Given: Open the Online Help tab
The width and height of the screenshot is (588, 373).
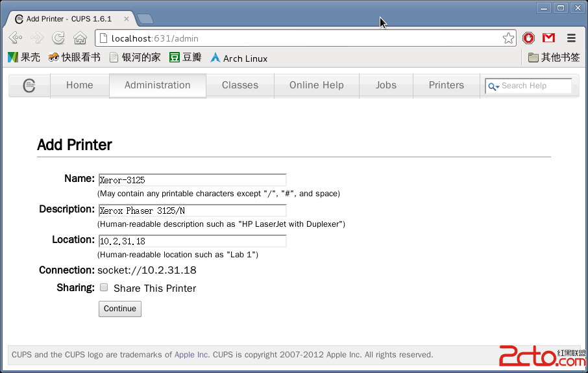Looking at the screenshot, I should pos(317,85).
